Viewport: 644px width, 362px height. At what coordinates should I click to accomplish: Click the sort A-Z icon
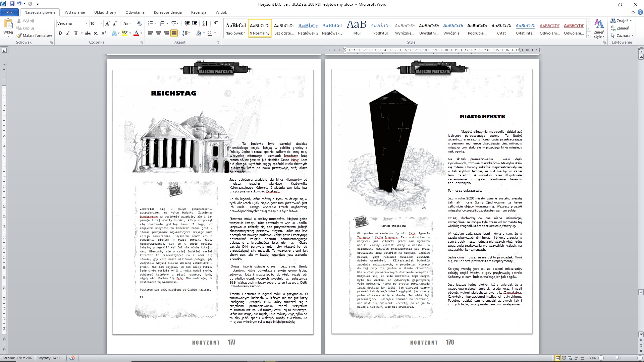tap(205, 23)
